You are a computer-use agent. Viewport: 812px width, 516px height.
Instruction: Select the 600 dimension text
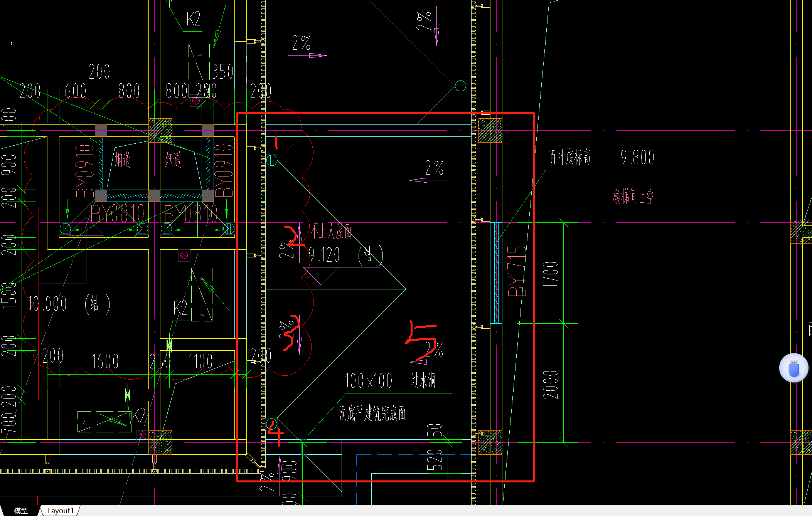tap(75, 91)
